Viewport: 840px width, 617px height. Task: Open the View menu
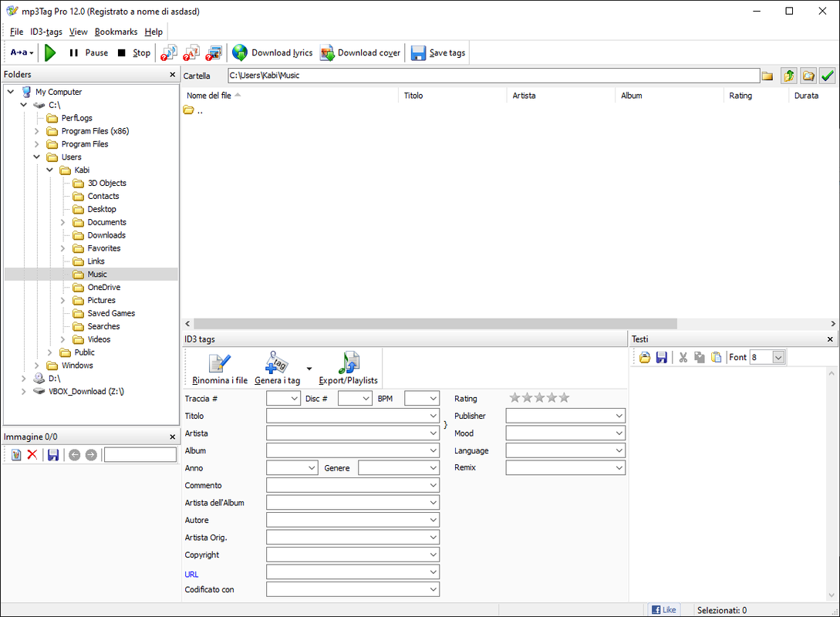(78, 32)
